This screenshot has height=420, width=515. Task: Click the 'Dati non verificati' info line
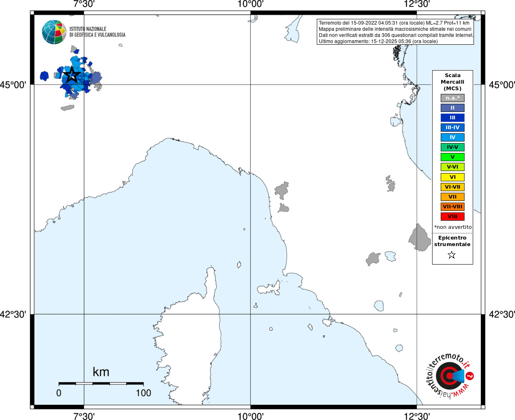pos(396,35)
